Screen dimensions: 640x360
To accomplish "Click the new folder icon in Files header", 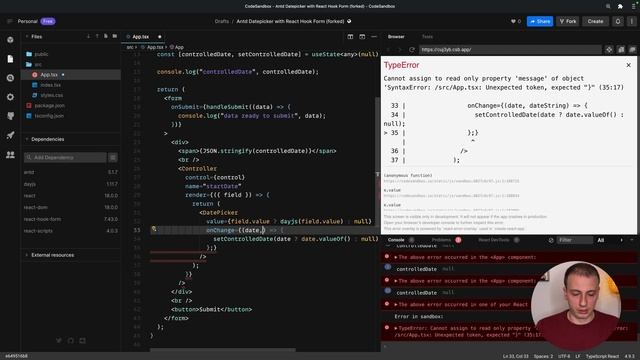I will click(x=115, y=36).
